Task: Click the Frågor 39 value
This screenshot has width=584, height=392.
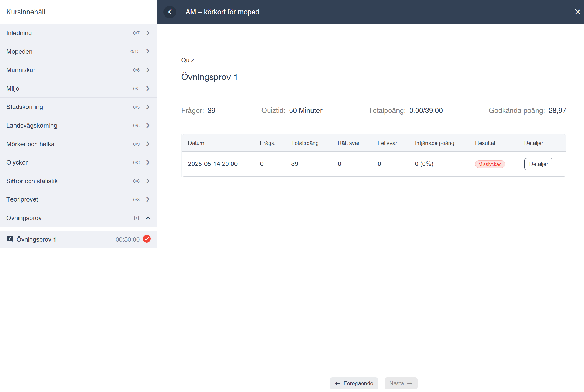Action: [211, 111]
